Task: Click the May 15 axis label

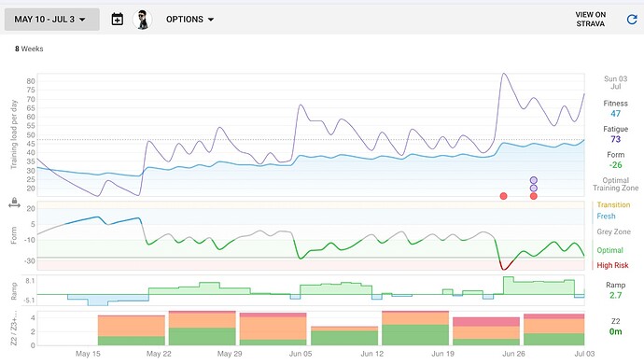Action: (x=88, y=354)
